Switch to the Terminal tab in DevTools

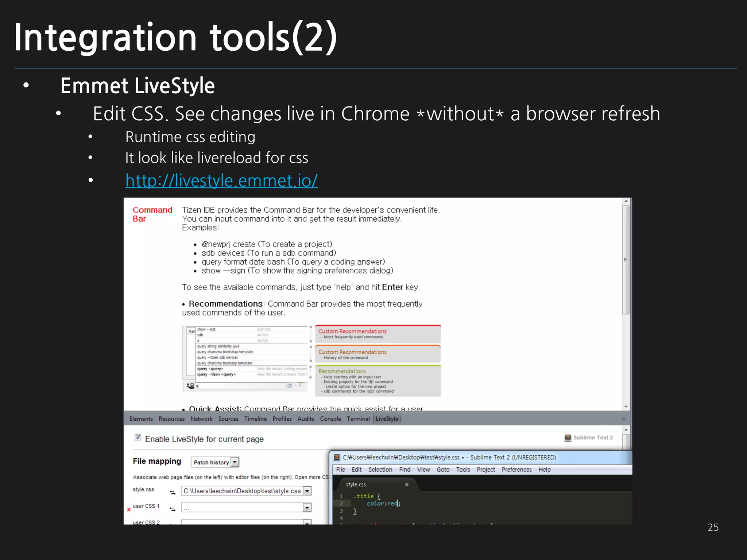[358, 419]
